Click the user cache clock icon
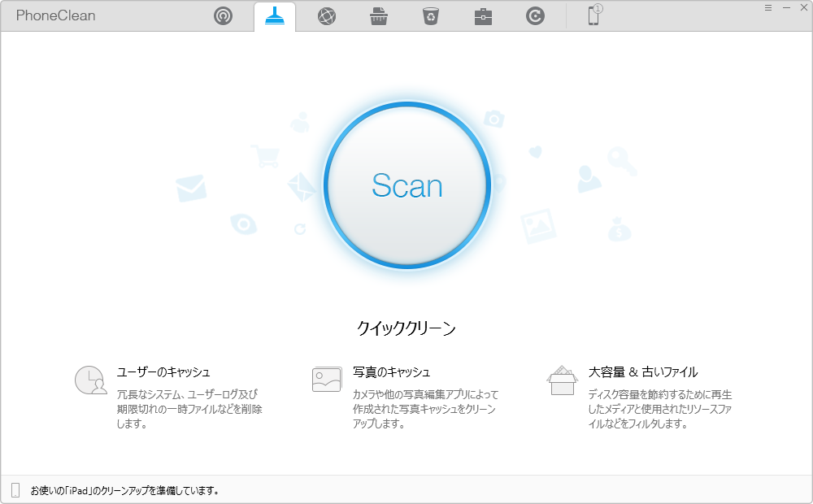 point(91,380)
